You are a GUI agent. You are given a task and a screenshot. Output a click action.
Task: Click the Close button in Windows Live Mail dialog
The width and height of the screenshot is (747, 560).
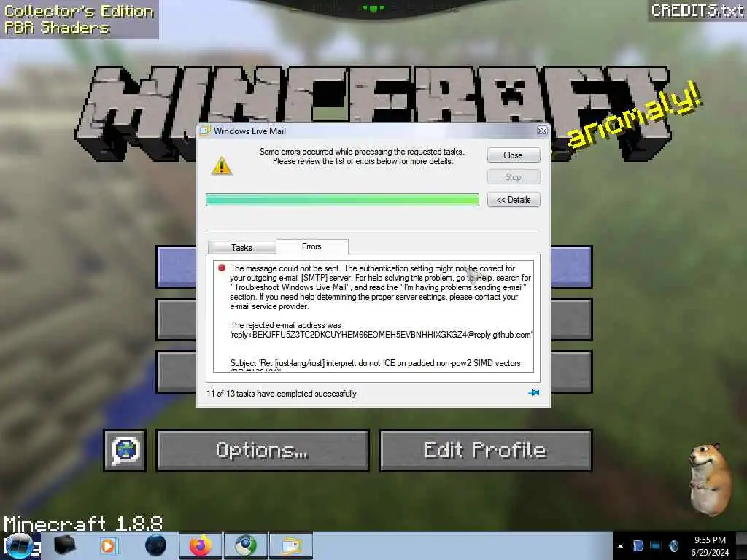pos(513,155)
